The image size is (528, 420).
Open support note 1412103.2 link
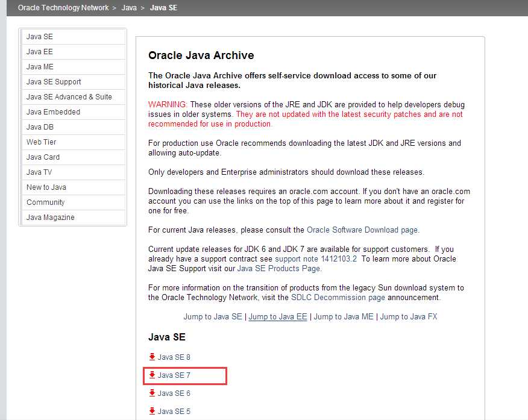coord(316,259)
